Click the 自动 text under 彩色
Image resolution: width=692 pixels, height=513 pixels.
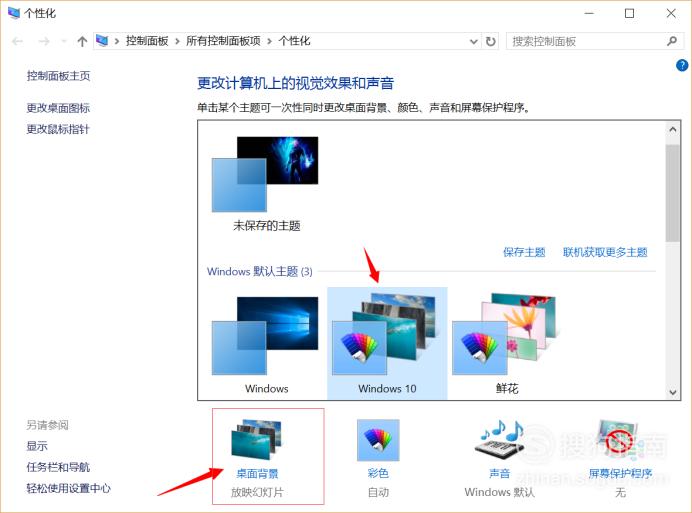(x=378, y=492)
